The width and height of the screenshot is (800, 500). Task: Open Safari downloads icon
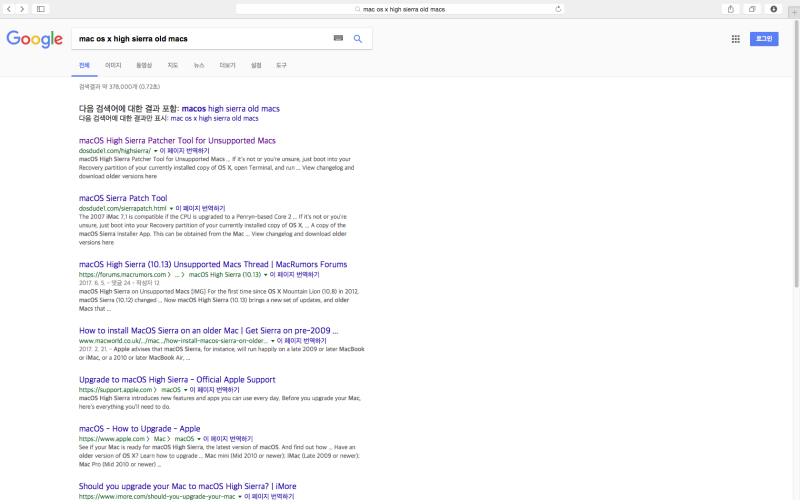coord(773,9)
